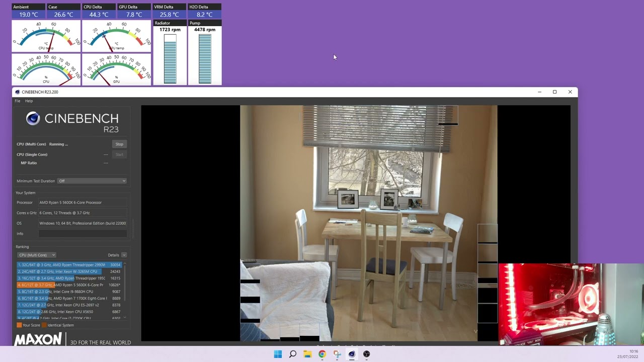The width and height of the screenshot is (644, 362).
Task: Click the CPU temp gauge
Action: 46,36
